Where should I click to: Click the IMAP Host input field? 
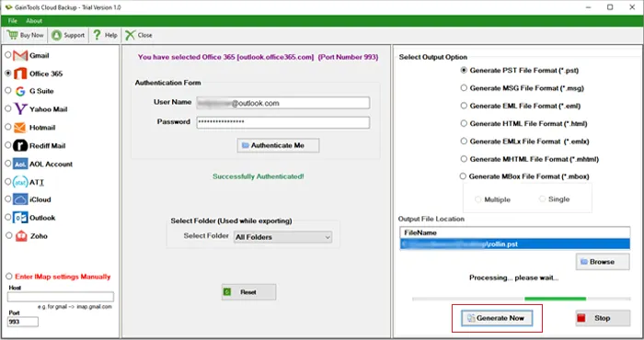point(61,297)
